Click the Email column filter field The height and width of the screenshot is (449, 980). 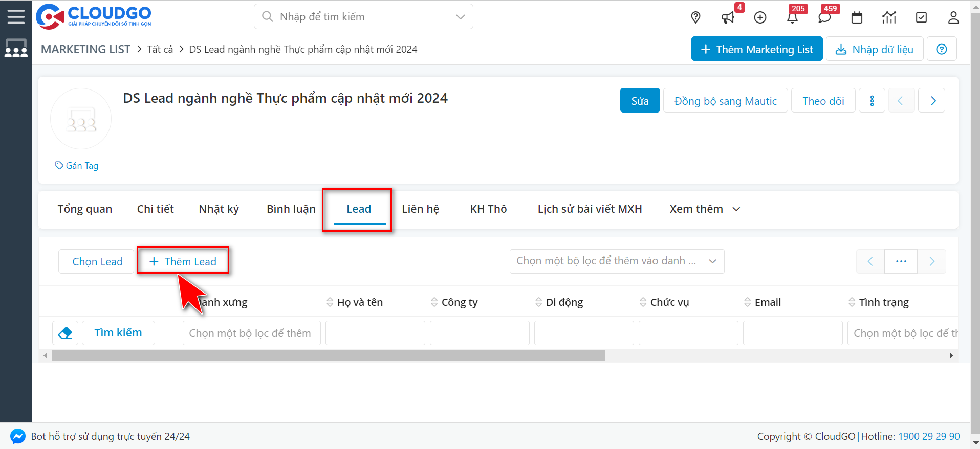[x=792, y=333]
